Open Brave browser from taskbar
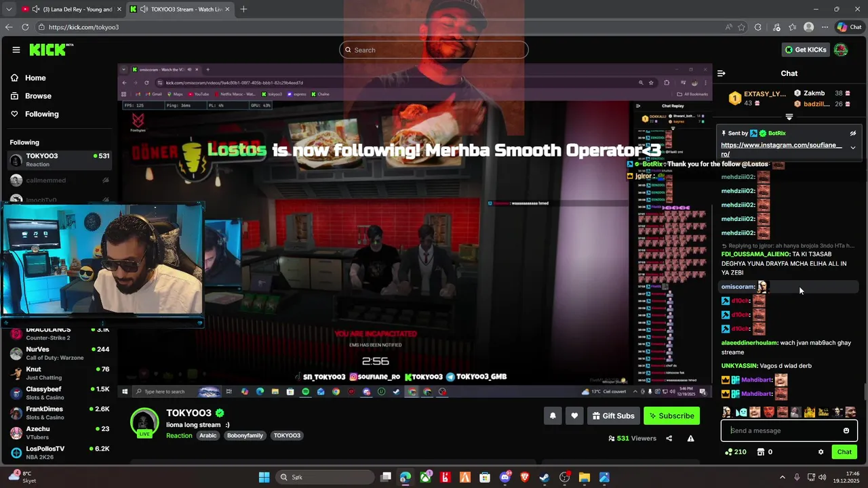The height and width of the screenshot is (488, 868). pyautogui.click(x=524, y=477)
